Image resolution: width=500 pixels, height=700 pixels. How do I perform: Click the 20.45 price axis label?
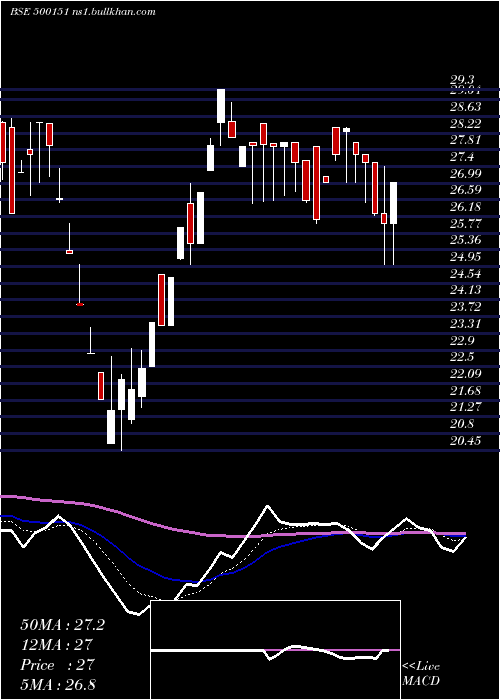point(465,441)
